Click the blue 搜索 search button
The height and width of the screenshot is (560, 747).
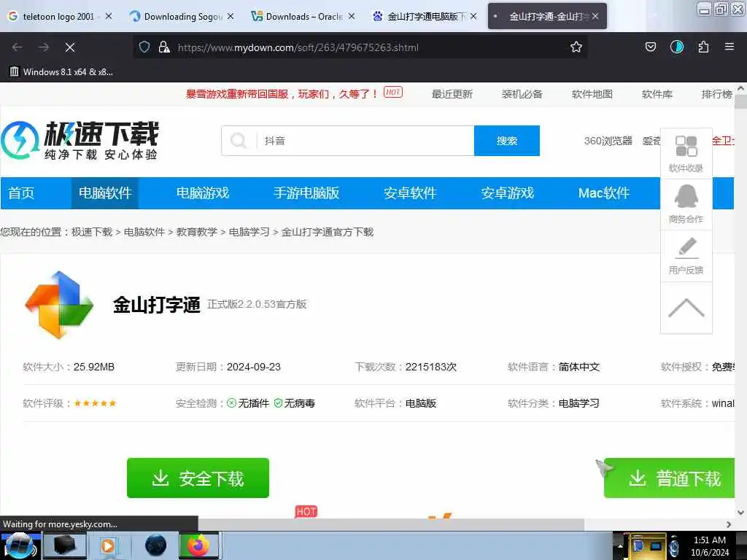coord(507,141)
